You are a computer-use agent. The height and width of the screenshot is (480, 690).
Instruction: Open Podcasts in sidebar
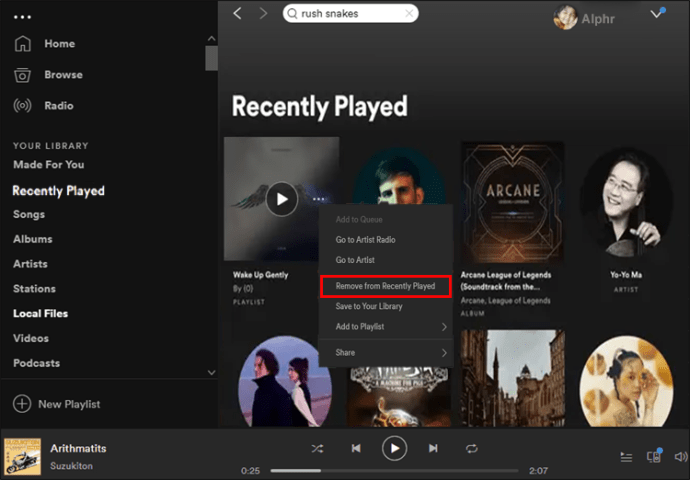tap(37, 363)
